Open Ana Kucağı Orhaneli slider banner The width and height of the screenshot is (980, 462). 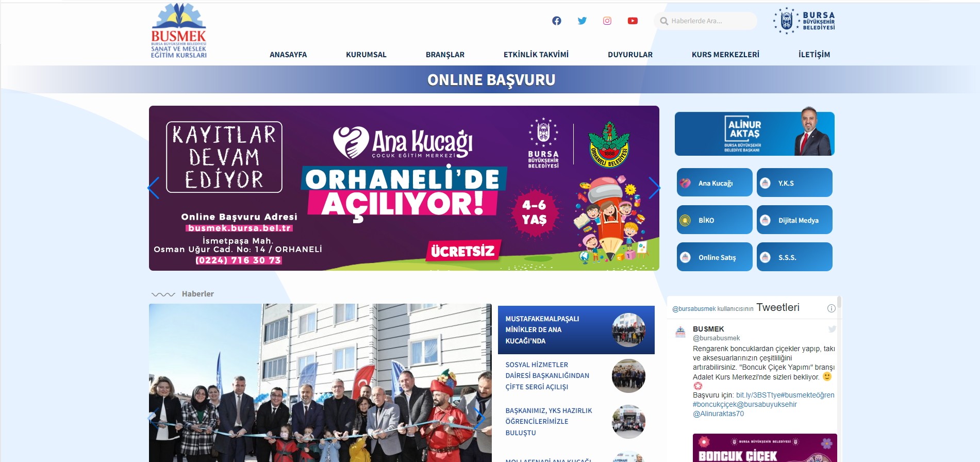tap(404, 188)
